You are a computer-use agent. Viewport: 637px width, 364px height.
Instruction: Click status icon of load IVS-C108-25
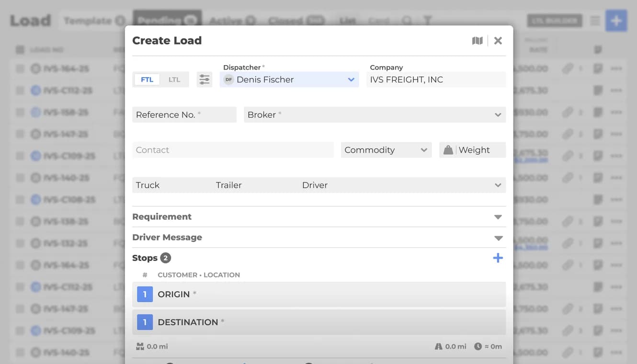click(35, 199)
